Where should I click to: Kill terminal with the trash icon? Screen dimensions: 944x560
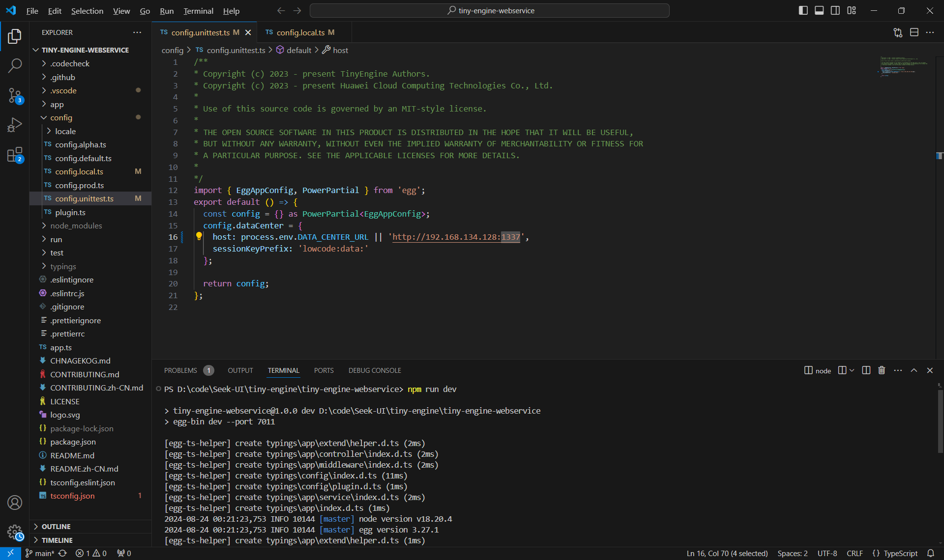pyautogui.click(x=882, y=370)
